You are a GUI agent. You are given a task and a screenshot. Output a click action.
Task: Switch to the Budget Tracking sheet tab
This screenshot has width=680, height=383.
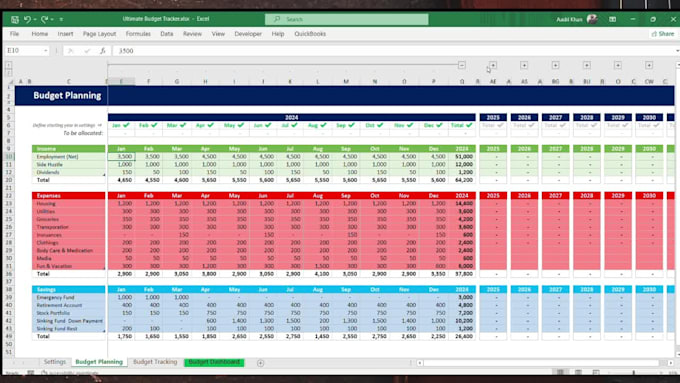click(155, 362)
